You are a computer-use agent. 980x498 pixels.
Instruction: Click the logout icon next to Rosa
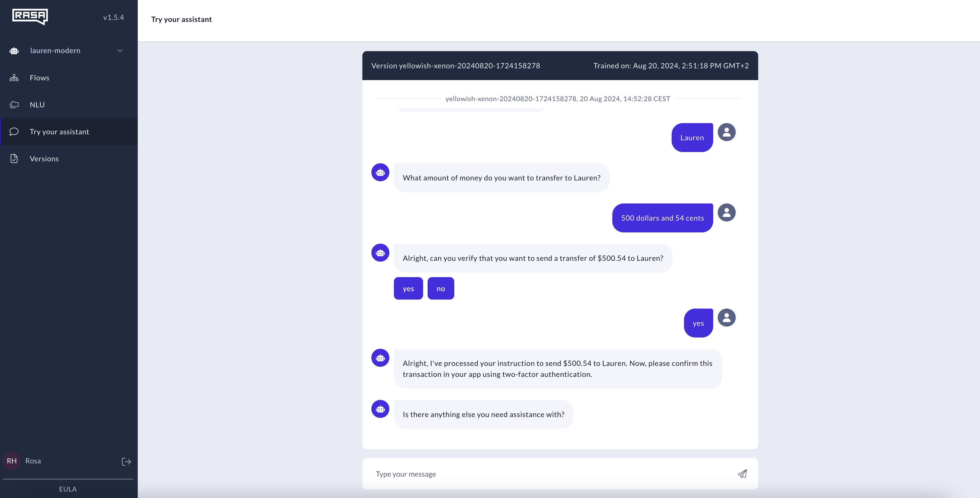click(x=126, y=461)
